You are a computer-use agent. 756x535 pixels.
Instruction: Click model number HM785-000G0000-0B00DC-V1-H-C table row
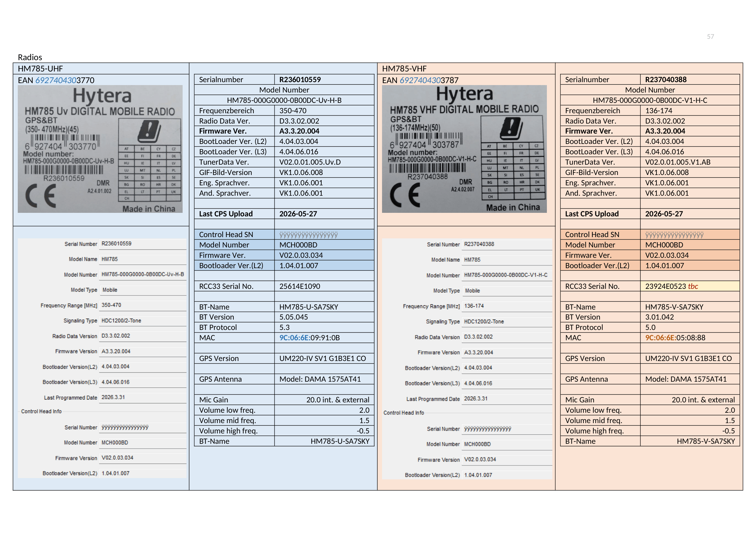(650, 100)
